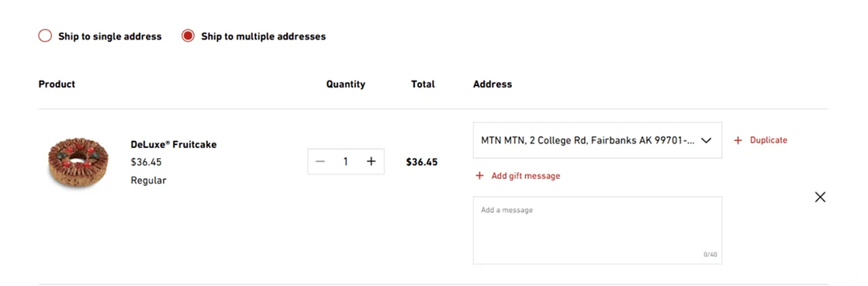Click the Product column header

tap(57, 84)
